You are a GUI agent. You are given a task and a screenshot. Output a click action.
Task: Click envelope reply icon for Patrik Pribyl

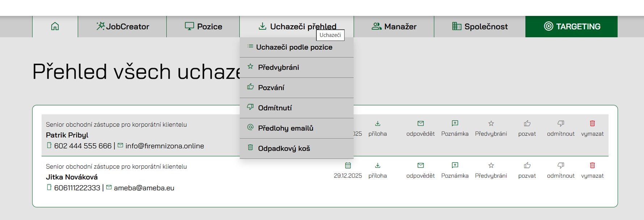(x=420, y=124)
